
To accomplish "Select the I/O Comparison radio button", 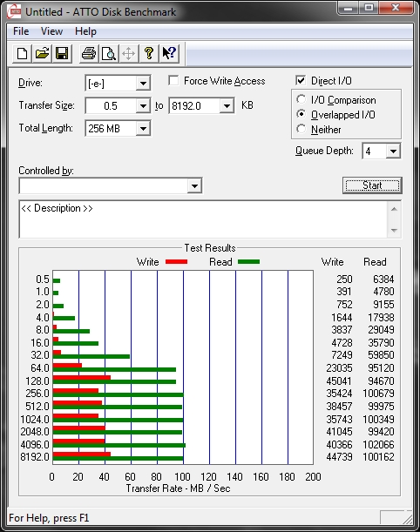I will (x=301, y=99).
